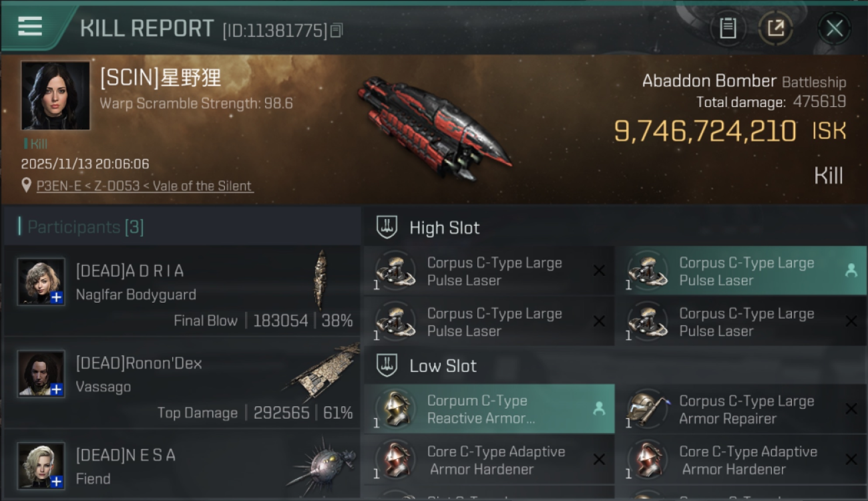
Task: View victim 星野狸 portrait
Action: (x=55, y=96)
